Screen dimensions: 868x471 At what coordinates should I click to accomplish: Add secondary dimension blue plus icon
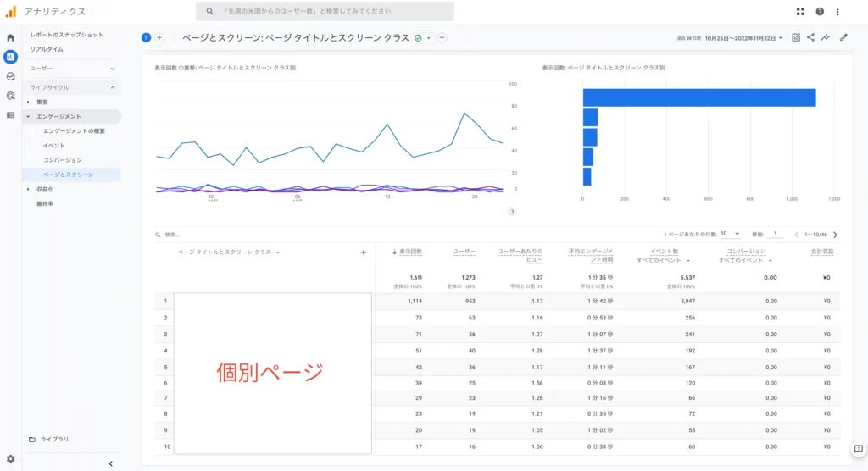(x=364, y=252)
